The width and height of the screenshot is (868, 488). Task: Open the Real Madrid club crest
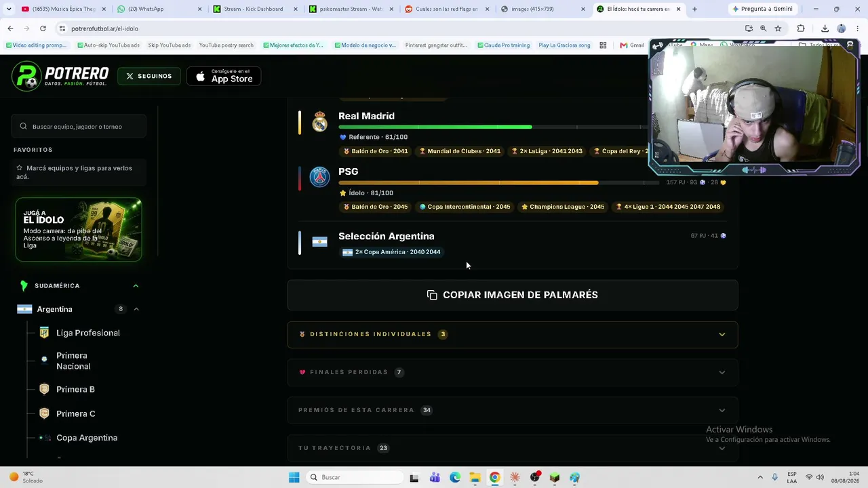[x=319, y=122]
